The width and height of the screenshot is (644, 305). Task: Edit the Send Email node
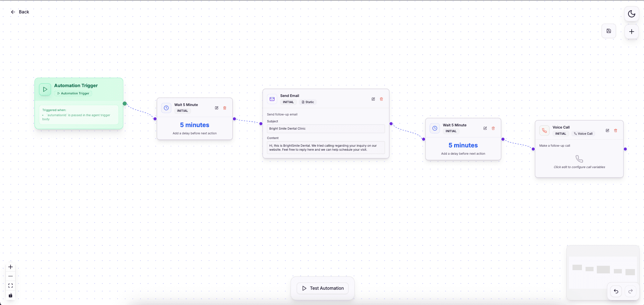pos(373,99)
